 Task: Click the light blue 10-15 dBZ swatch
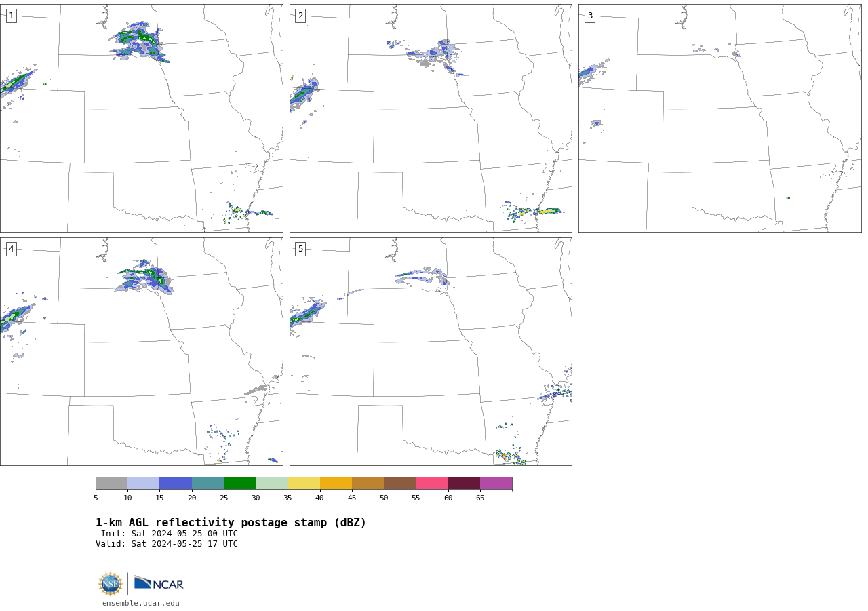tap(143, 483)
